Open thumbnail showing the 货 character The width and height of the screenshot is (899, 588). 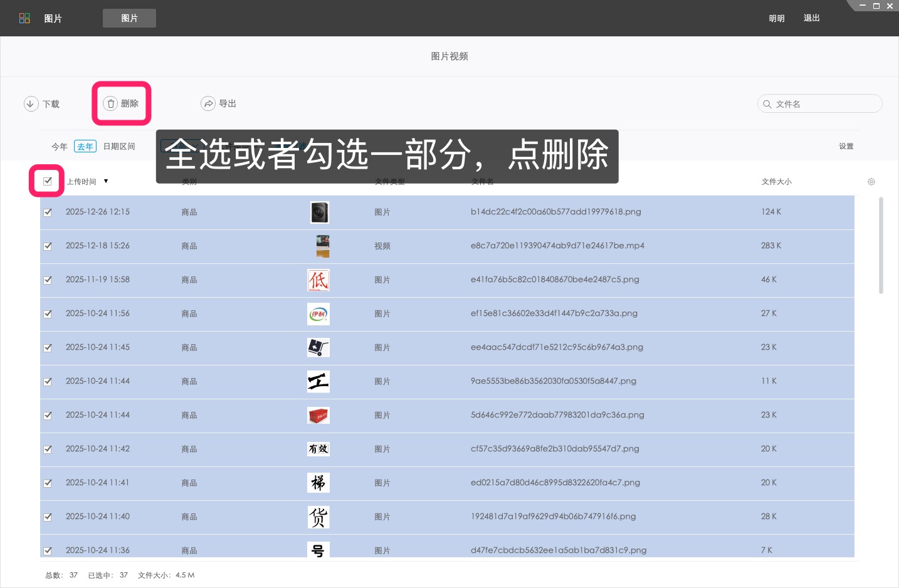tap(318, 517)
